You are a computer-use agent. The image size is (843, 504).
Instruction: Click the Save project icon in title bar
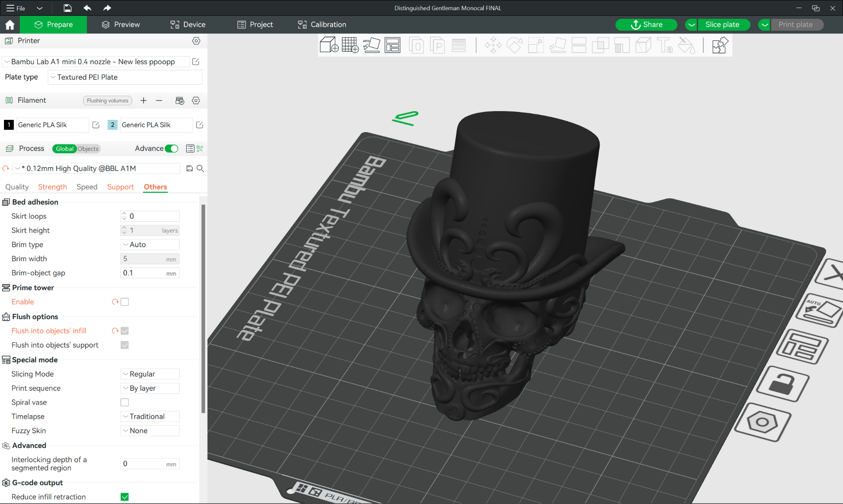67,8
